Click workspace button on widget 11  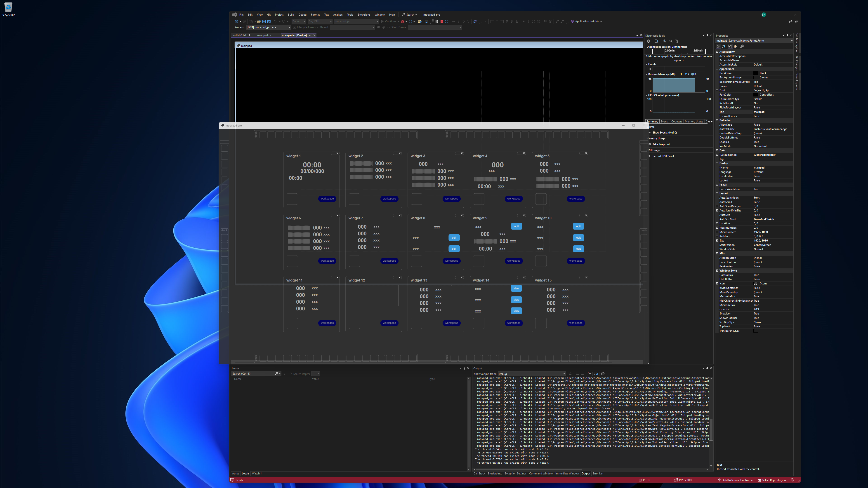[327, 323]
